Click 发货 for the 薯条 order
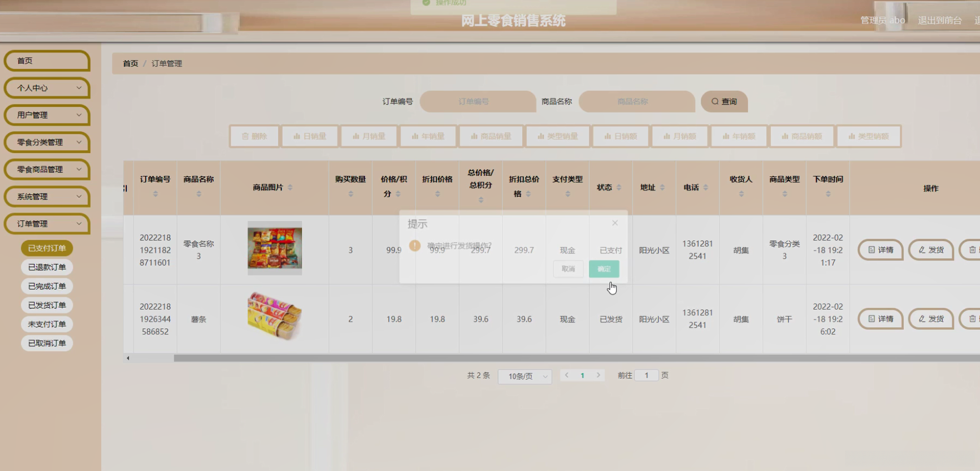980x471 pixels. [931, 319]
